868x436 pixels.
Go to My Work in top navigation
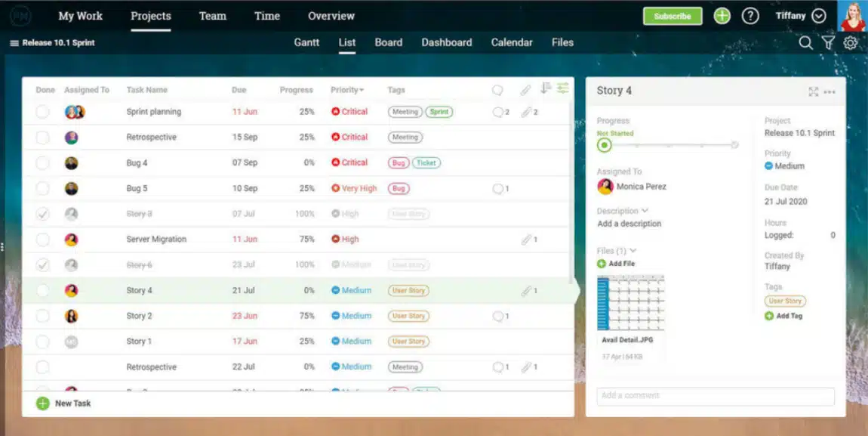[x=80, y=16]
